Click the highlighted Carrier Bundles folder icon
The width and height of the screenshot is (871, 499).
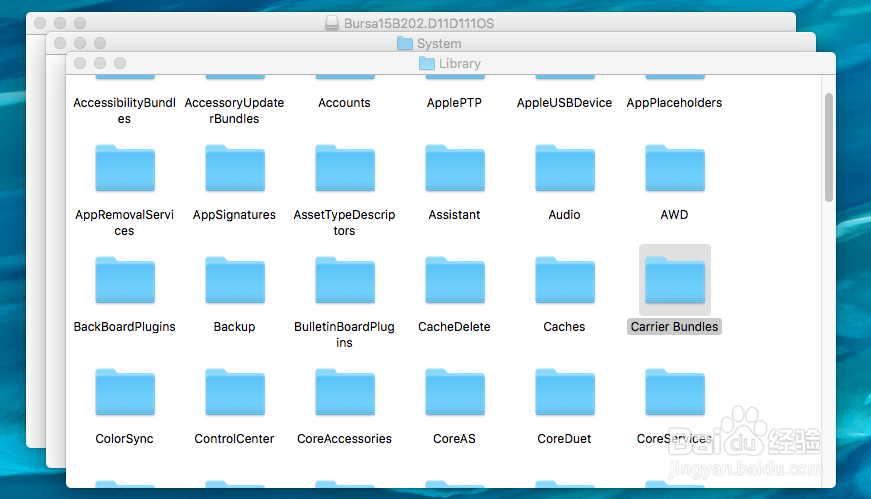click(x=675, y=280)
